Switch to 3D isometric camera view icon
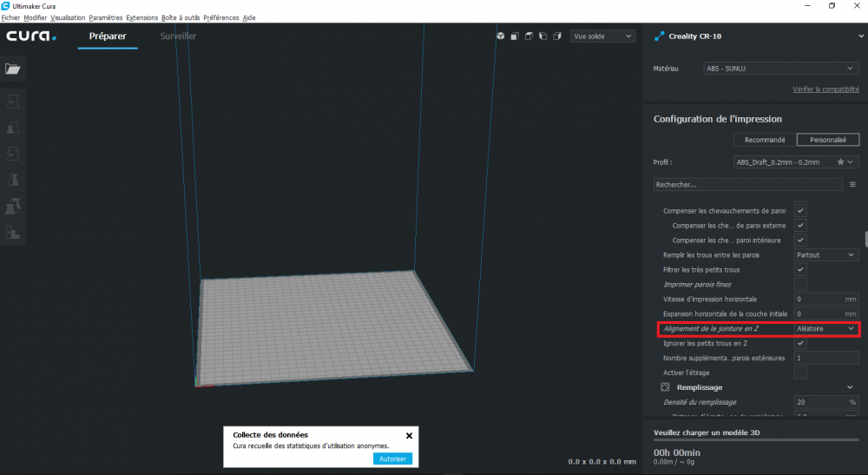This screenshot has width=868, height=475. [x=501, y=36]
